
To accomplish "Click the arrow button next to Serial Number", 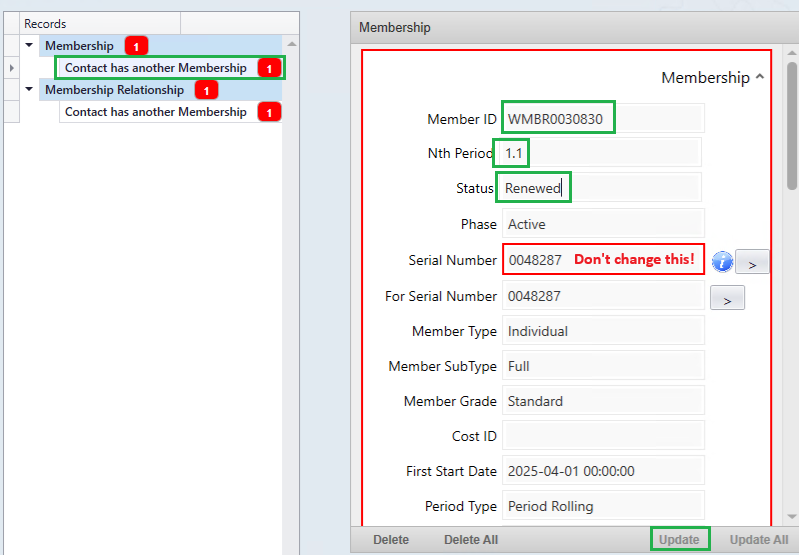I will coord(752,262).
